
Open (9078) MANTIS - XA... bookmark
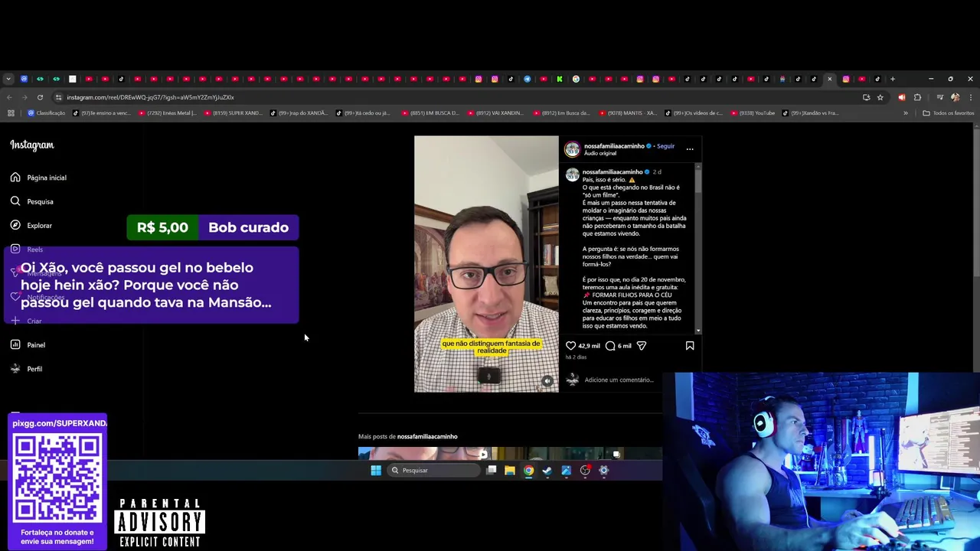629,113
